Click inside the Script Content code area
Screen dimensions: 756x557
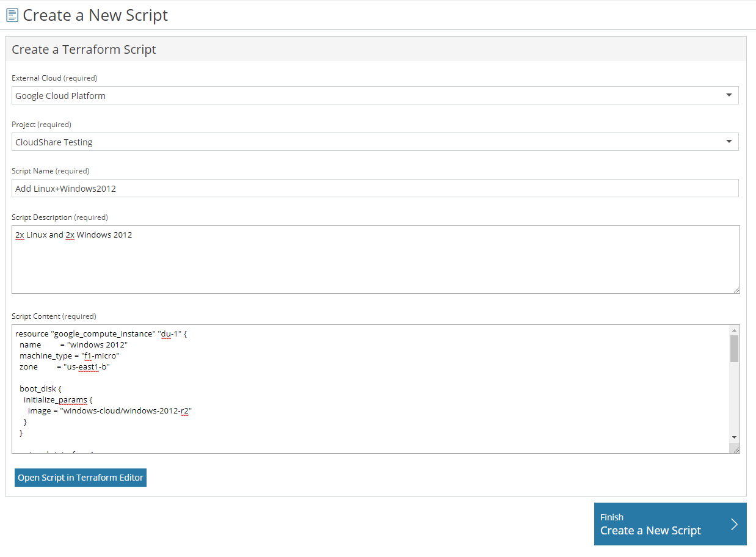pos(370,389)
